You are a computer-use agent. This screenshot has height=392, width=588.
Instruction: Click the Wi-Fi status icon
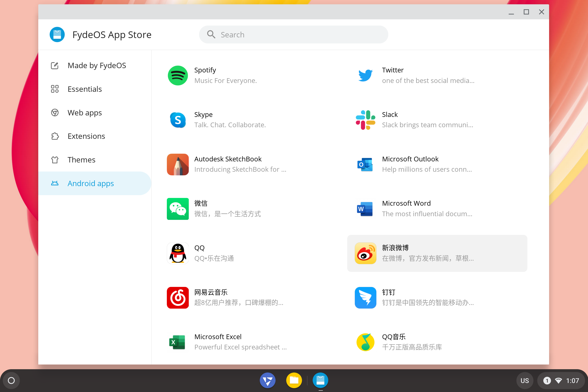[559, 381]
